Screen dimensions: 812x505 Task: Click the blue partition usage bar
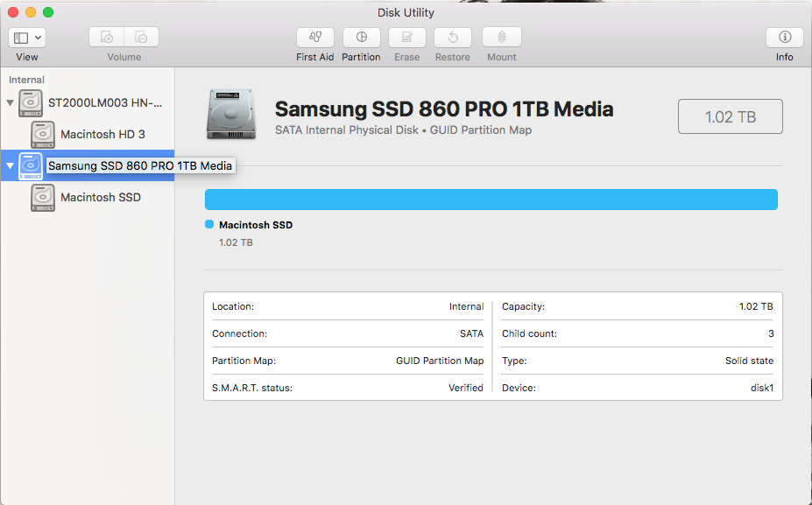pos(491,200)
